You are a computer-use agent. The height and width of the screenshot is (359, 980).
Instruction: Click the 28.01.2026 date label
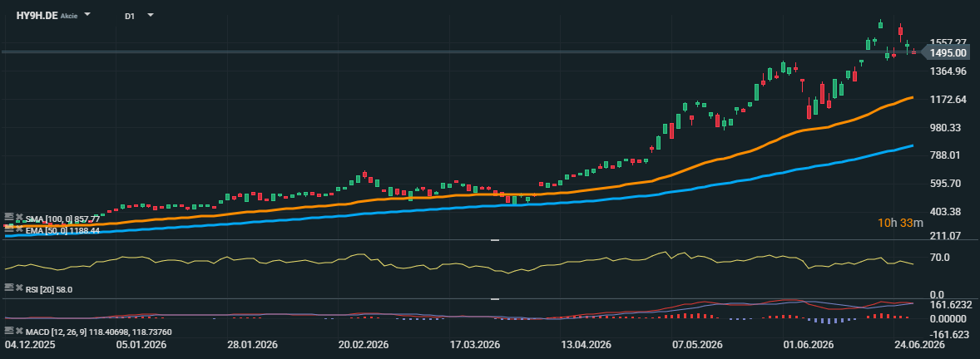pyautogui.click(x=252, y=345)
